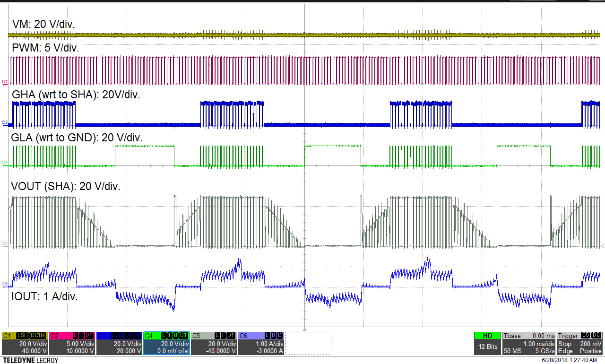Select the C3 channel label on the graticule edge

pos(4,122)
